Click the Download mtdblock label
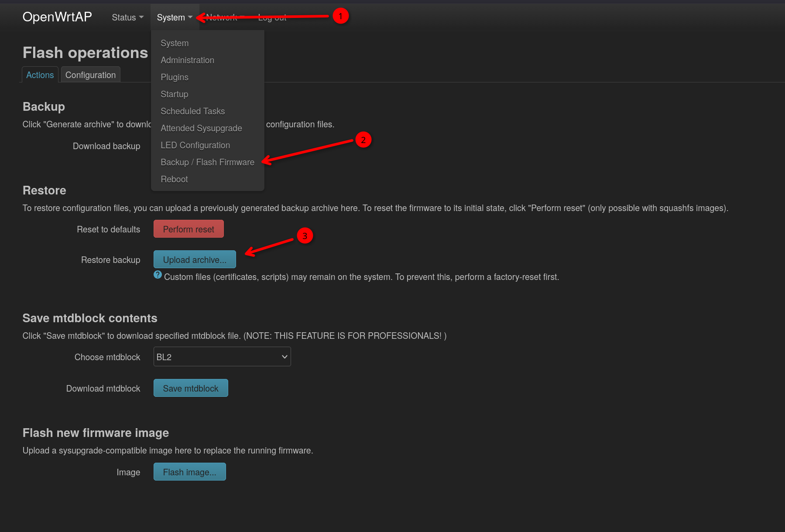785x532 pixels. (103, 389)
